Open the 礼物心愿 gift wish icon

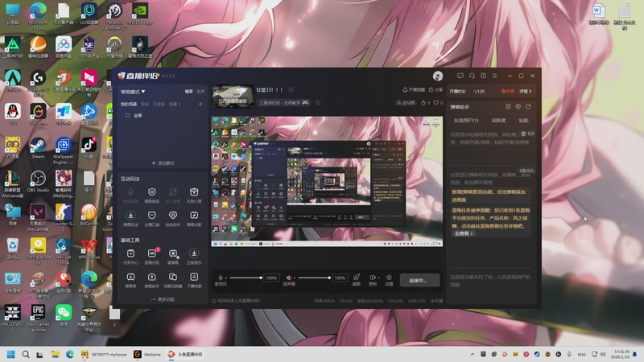[x=194, y=195]
